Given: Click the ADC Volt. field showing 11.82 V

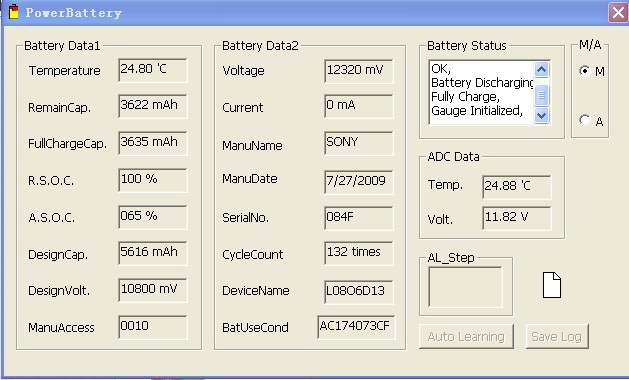Looking at the screenshot, I should point(517,218).
